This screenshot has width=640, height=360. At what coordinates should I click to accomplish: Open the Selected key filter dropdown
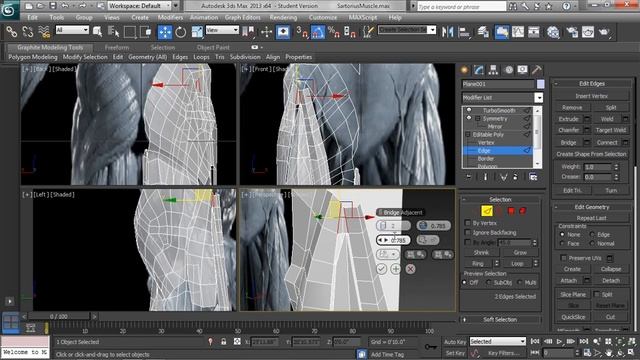coord(497,341)
